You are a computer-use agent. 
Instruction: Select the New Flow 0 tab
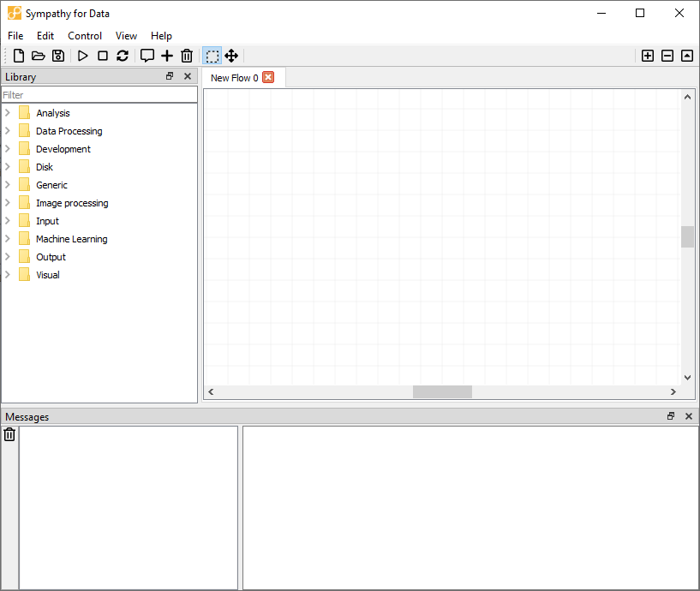pyautogui.click(x=233, y=77)
